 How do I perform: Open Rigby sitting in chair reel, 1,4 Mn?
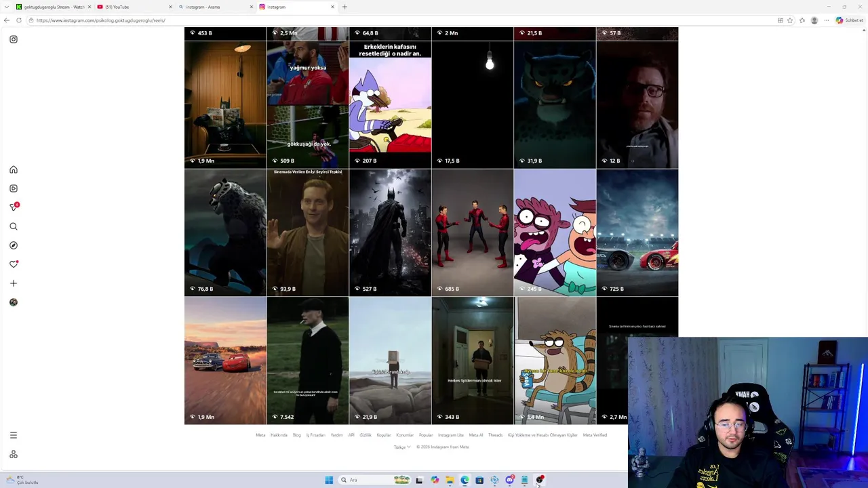[555, 361]
